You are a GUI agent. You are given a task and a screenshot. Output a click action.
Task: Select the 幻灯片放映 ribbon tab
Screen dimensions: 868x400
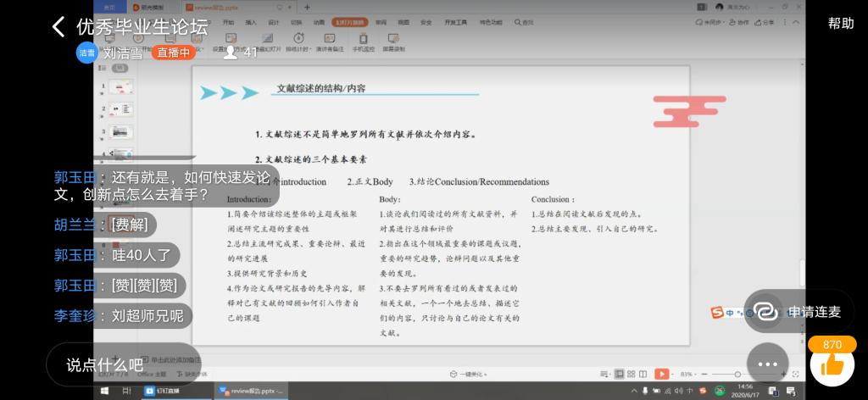coord(350,21)
